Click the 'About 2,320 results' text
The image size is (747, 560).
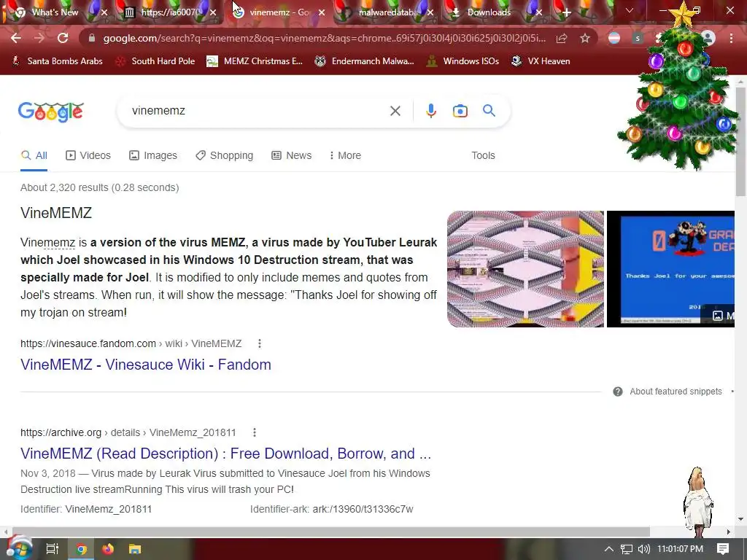pos(99,187)
